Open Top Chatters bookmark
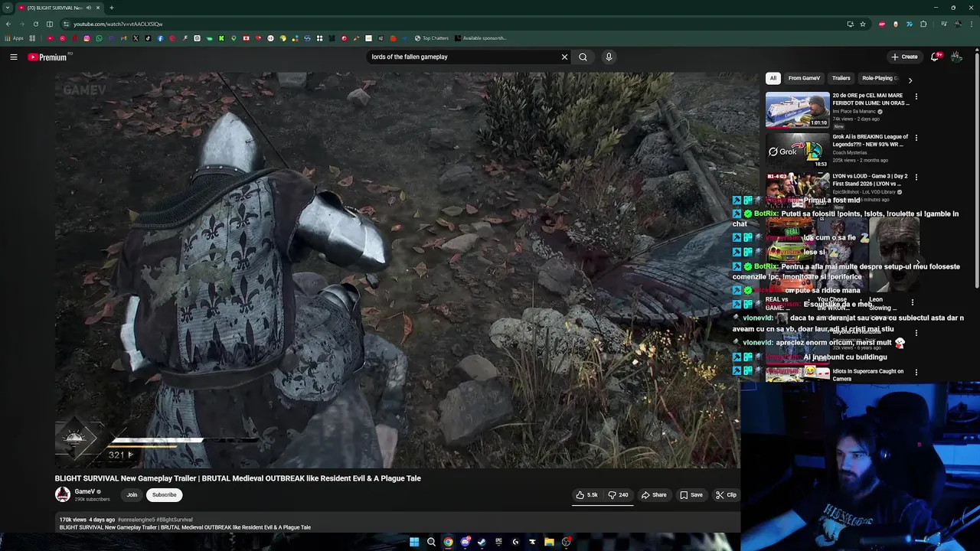Viewport: 980px width, 551px height. point(432,38)
